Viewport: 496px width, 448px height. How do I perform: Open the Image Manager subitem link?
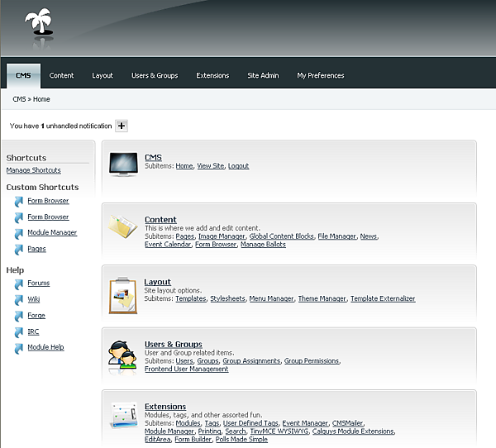pos(222,236)
